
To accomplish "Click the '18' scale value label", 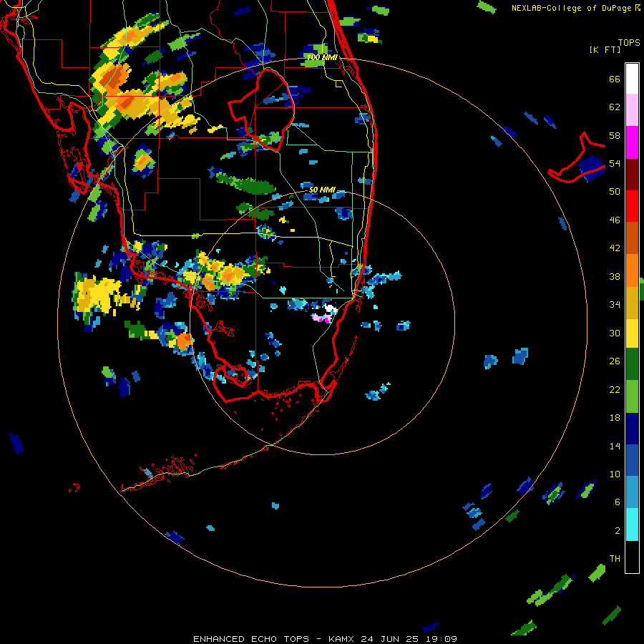I will (x=615, y=418).
